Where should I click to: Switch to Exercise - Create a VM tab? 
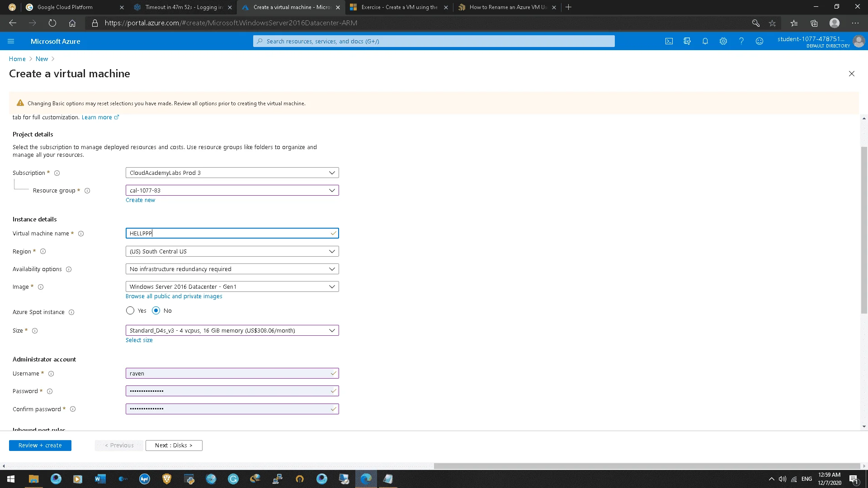pyautogui.click(x=399, y=7)
